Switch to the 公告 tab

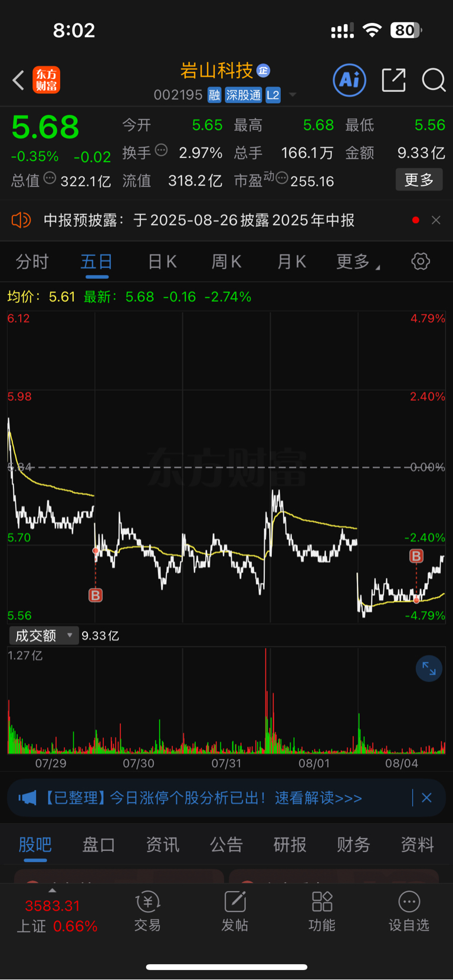226,844
